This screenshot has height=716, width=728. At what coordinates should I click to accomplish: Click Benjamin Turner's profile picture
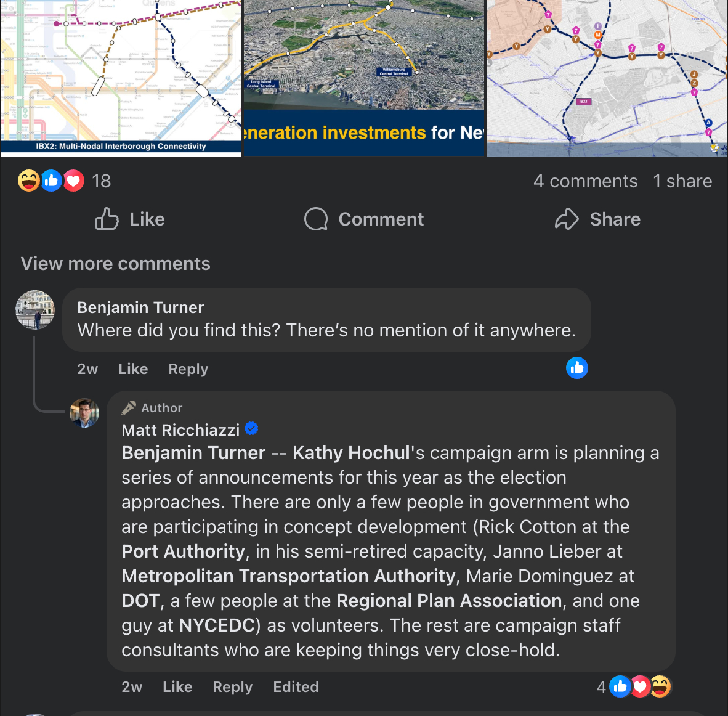[35, 309]
